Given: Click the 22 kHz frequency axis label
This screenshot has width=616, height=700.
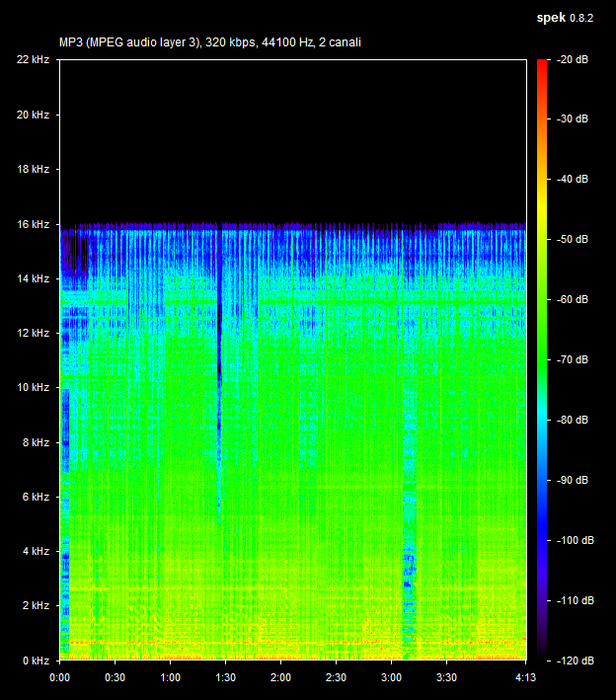Looking at the screenshot, I should (x=33, y=59).
